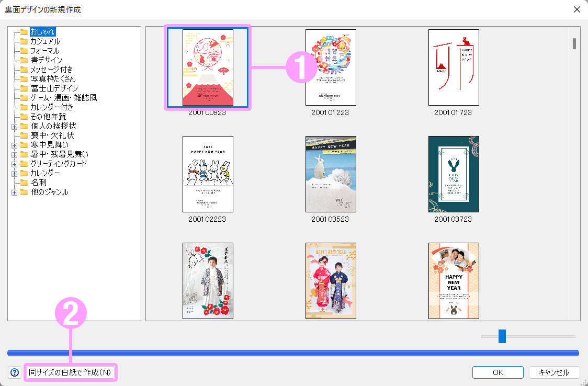Select the カレンダー付き category

point(51,107)
